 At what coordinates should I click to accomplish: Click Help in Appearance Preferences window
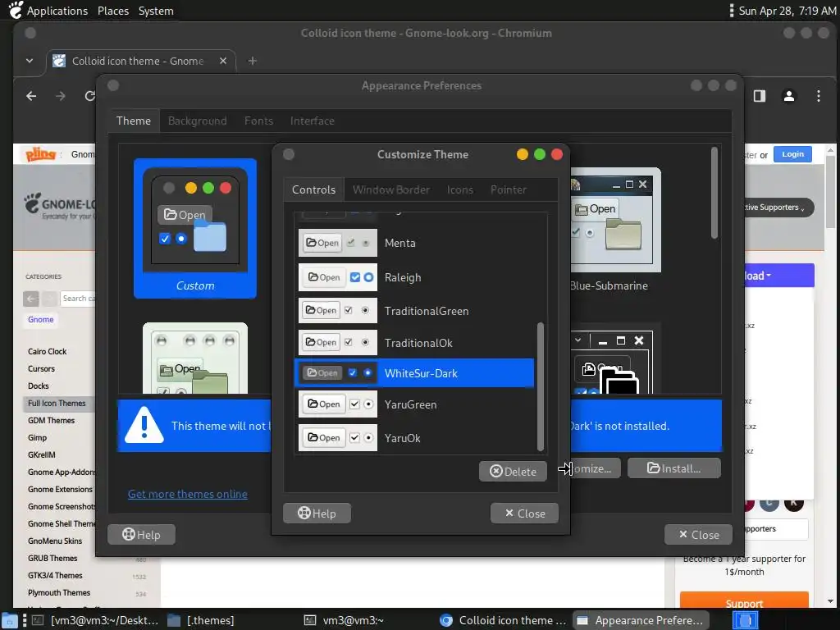click(x=141, y=535)
